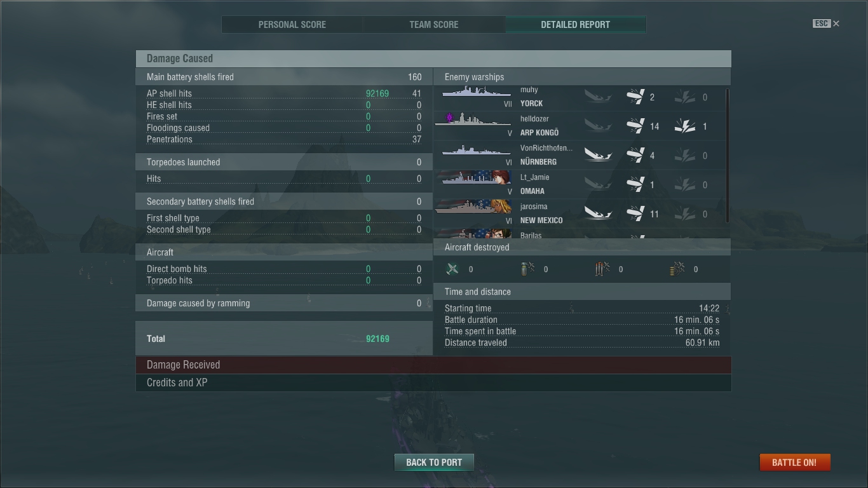Screen dimensions: 868x488
Task: Click the shell hits icon for ARP Kongō
Action: pos(635,126)
